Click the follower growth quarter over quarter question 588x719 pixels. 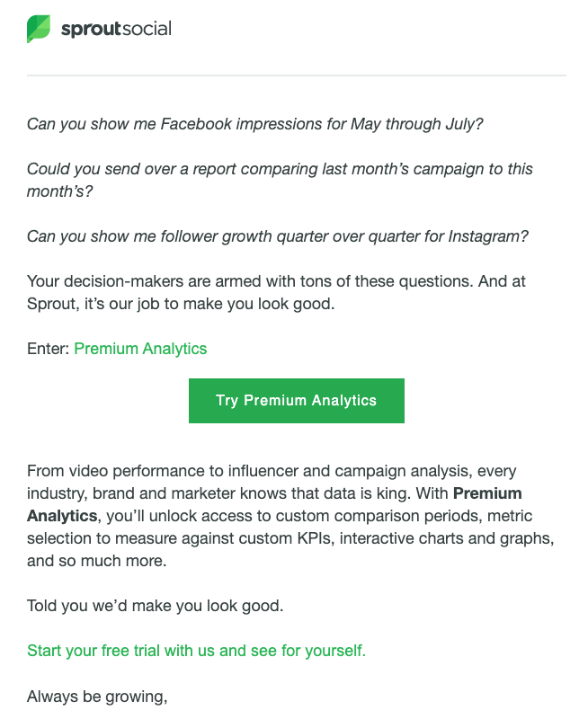coord(277,236)
